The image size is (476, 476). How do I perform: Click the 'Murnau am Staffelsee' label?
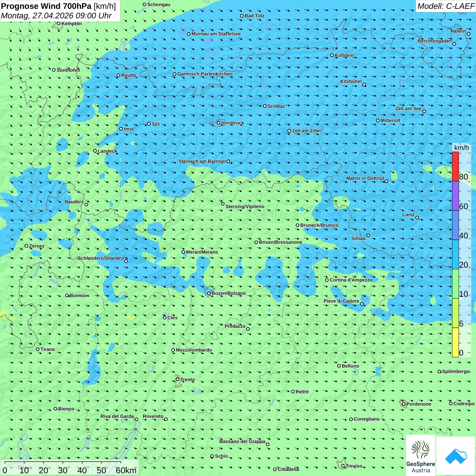[216, 34]
